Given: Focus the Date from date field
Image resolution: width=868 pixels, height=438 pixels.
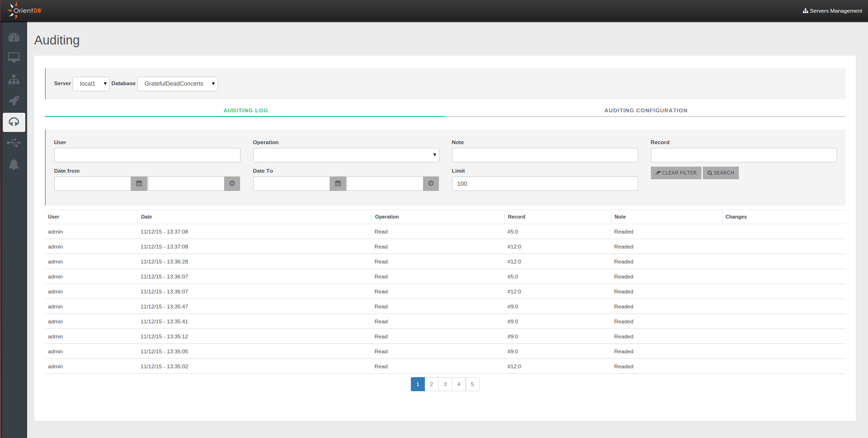Looking at the screenshot, I should pos(93,183).
